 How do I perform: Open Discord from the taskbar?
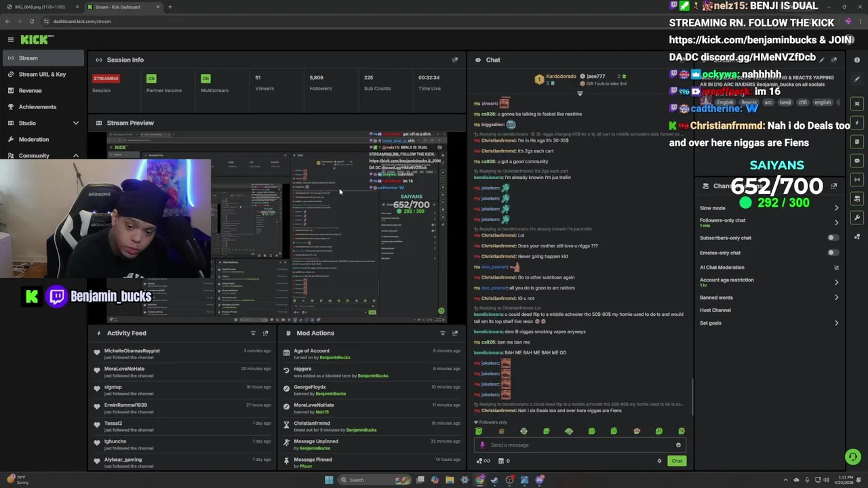click(540, 480)
